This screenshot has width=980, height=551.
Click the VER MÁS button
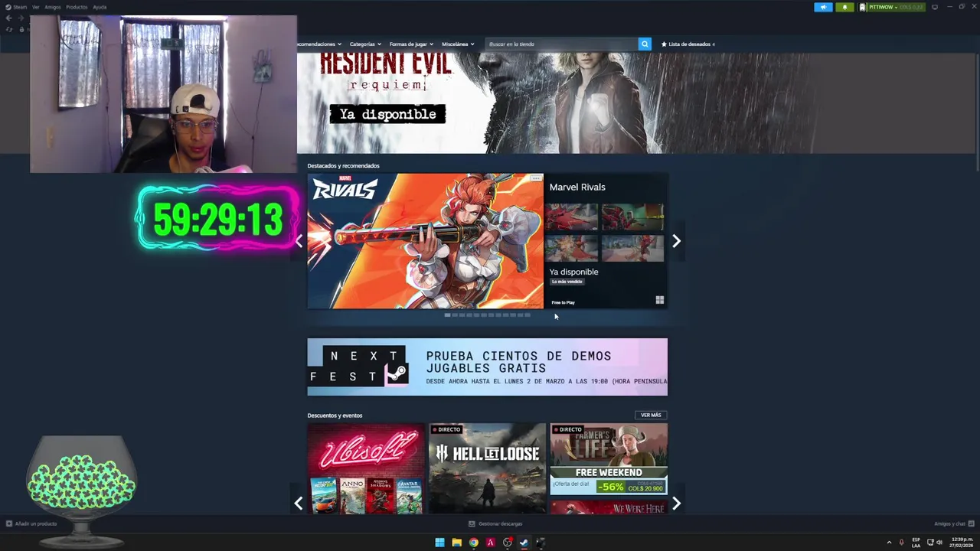coord(651,416)
